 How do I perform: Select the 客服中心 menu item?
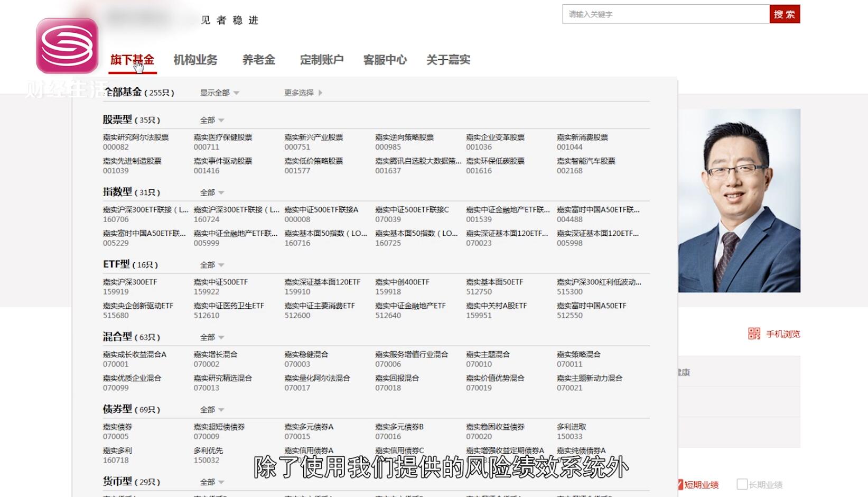click(x=384, y=60)
